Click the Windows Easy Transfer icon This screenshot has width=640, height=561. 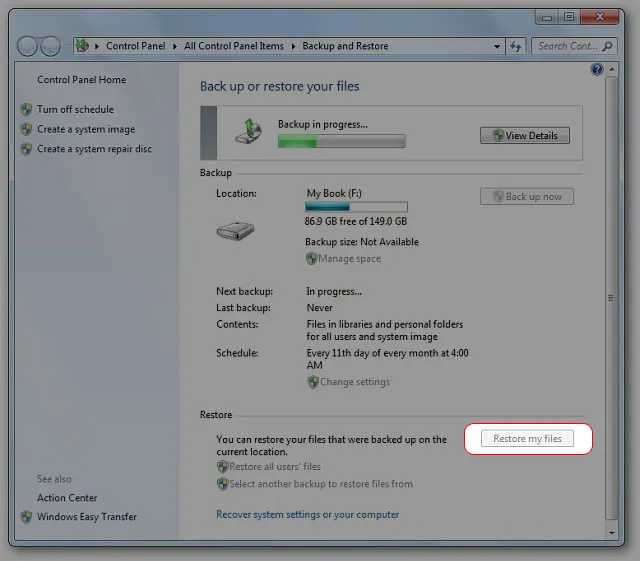pyautogui.click(x=26, y=517)
